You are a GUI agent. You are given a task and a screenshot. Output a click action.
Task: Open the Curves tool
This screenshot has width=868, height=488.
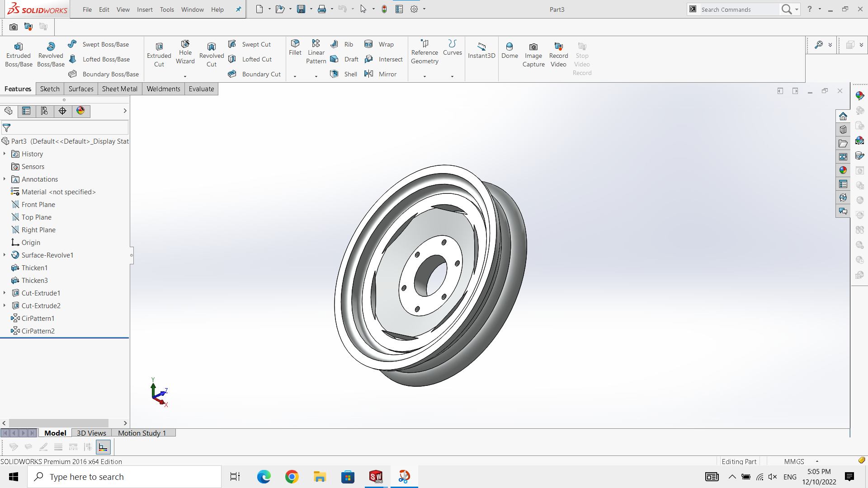(452, 47)
